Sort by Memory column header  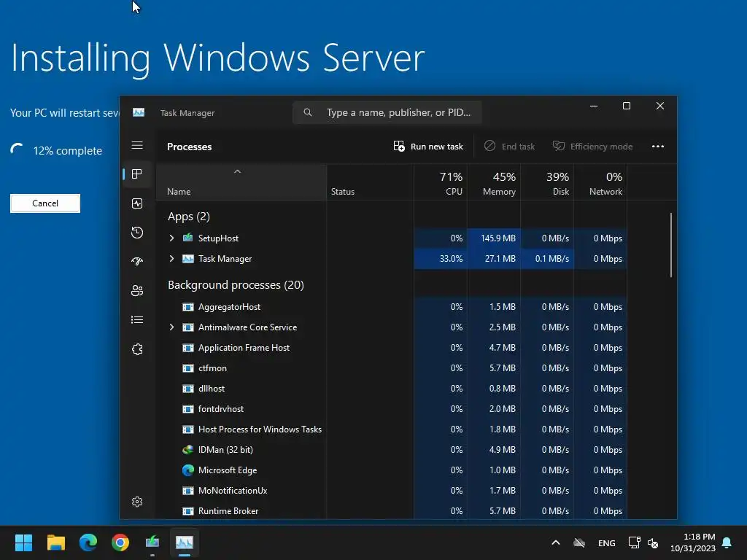point(494,183)
